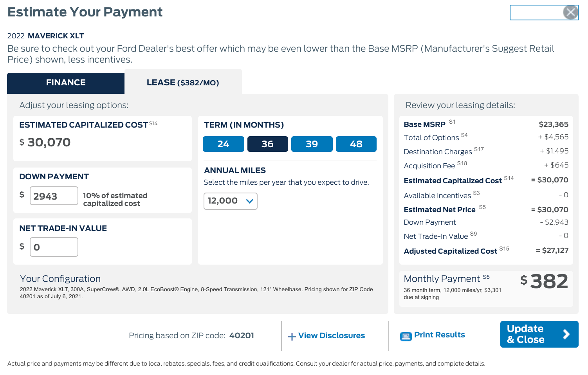The width and height of the screenshot is (588, 375).
Task: Open the S9 footnote by Net Trade-In Value
Action: tap(473, 234)
